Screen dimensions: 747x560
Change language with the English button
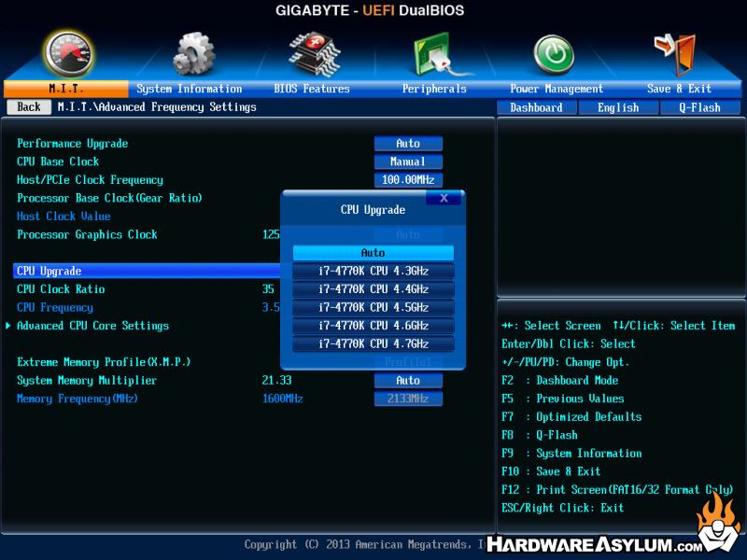pos(618,107)
